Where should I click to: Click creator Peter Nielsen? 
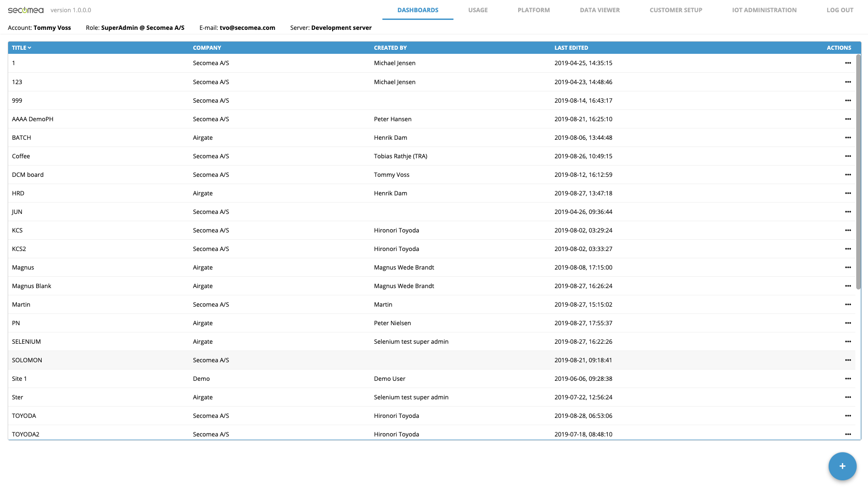point(392,323)
